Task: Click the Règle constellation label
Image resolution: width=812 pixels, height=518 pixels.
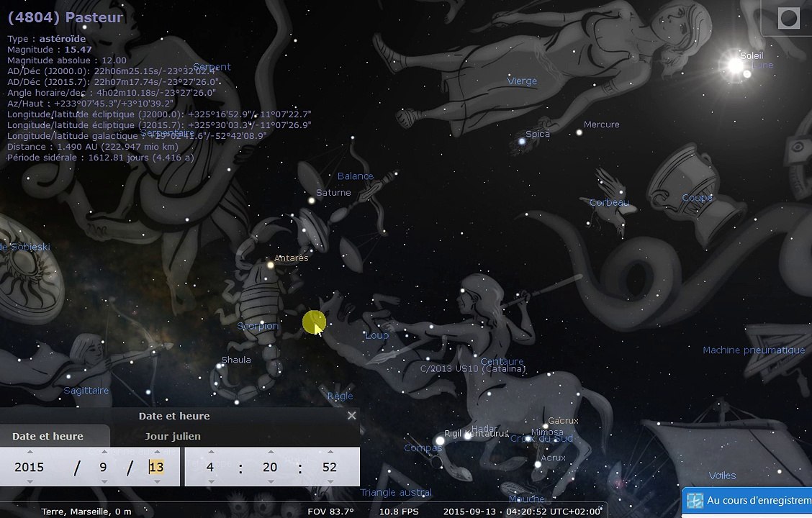Action: coord(340,396)
